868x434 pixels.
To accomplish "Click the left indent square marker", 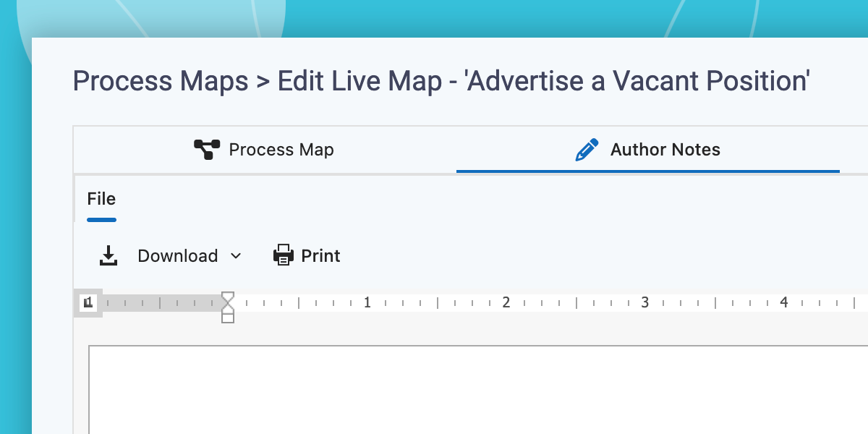I will pos(228,318).
